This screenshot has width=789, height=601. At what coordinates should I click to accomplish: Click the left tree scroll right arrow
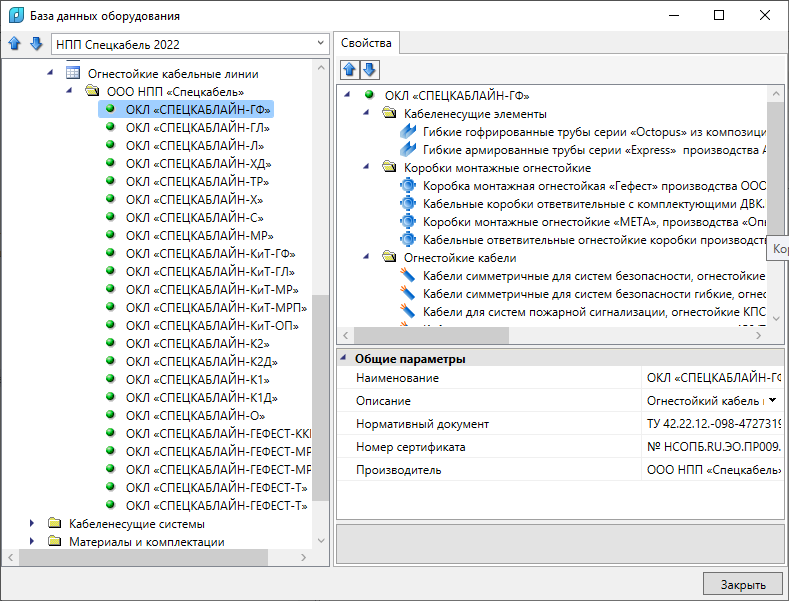[x=303, y=557]
